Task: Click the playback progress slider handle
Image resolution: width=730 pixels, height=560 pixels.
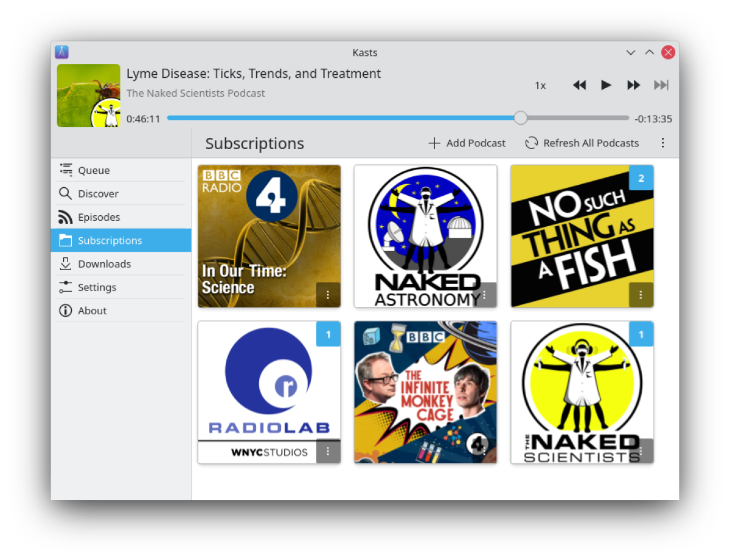Action: pyautogui.click(x=521, y=118)
